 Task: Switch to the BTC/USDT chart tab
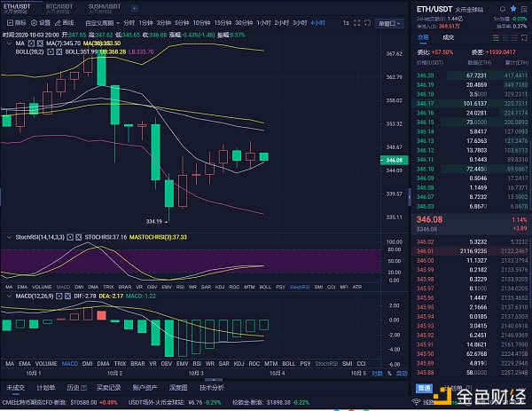point(59,9)
